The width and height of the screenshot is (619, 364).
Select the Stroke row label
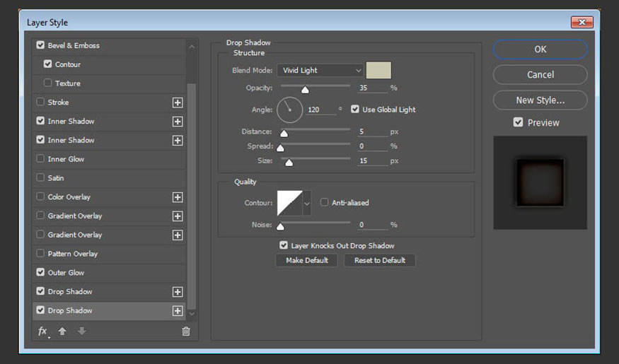point(58,102)
